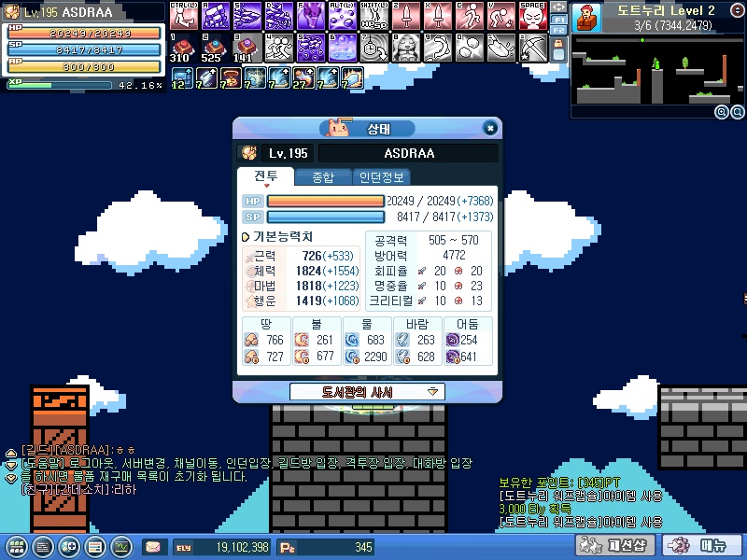Image resolution: width=747 pixels, height=560 pixels.
Task: Click the 체력 stat value 1824
Action: [x=308, y=271]
